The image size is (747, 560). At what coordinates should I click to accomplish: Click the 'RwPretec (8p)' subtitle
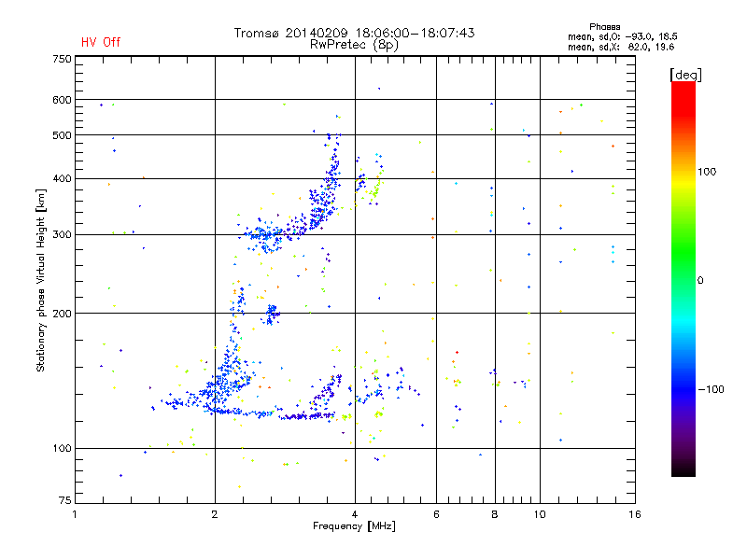tap(354, 45)
